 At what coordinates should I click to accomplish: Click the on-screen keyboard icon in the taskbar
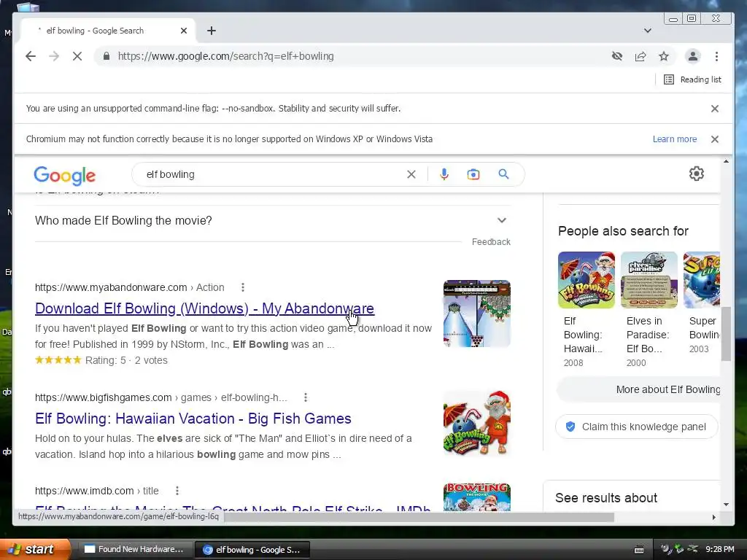click(x=639, y=550)
